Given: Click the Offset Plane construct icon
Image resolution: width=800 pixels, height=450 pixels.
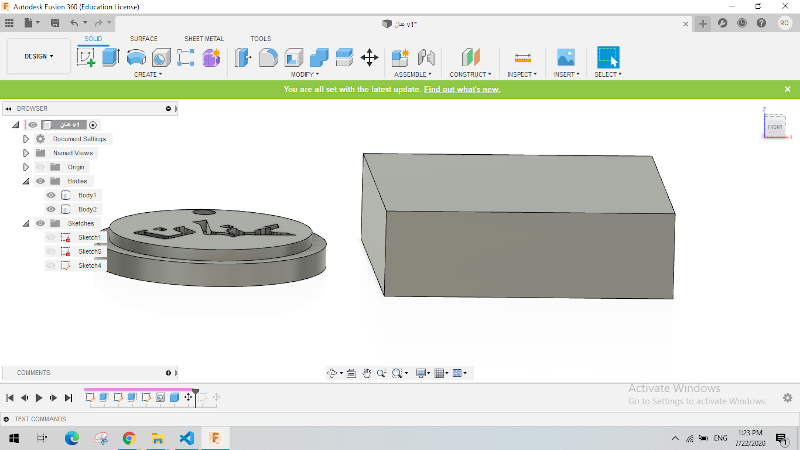Looking at the screenshot, I should coord(470,57).
